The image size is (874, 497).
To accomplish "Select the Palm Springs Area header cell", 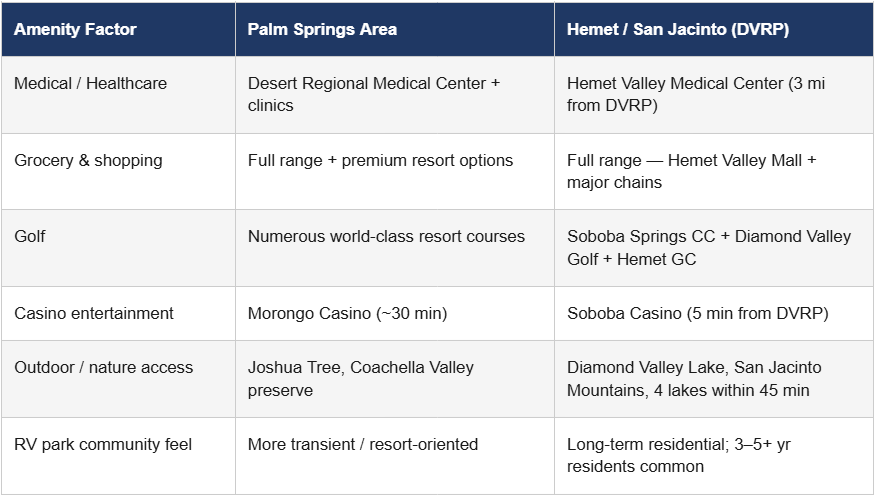I will click(322, 29).
